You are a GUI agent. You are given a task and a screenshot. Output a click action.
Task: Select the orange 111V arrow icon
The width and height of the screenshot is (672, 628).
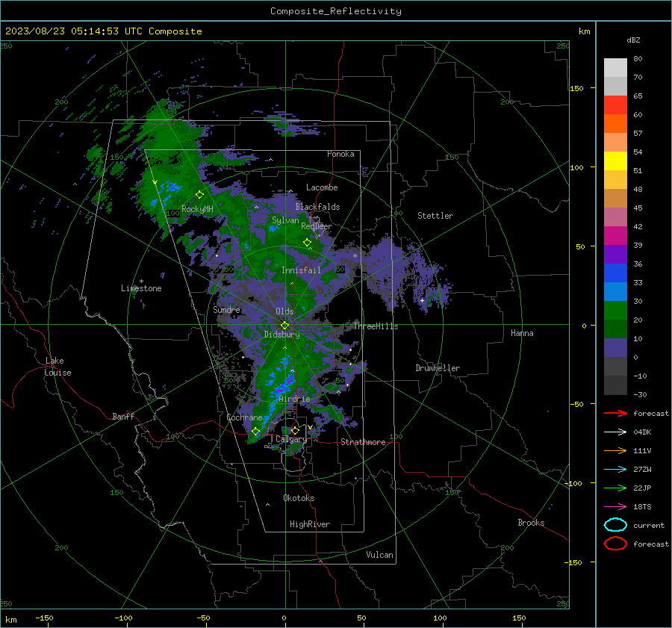615,450
